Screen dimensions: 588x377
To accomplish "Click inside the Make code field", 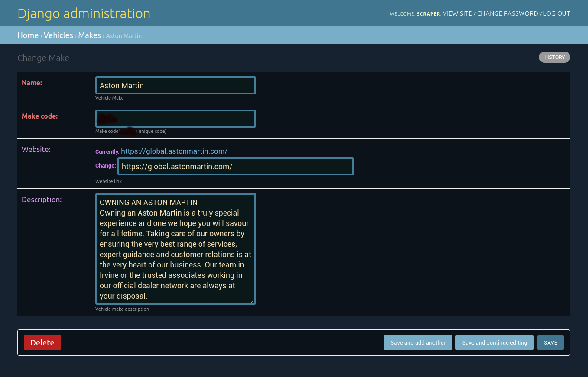I will (x=175, y=118).
